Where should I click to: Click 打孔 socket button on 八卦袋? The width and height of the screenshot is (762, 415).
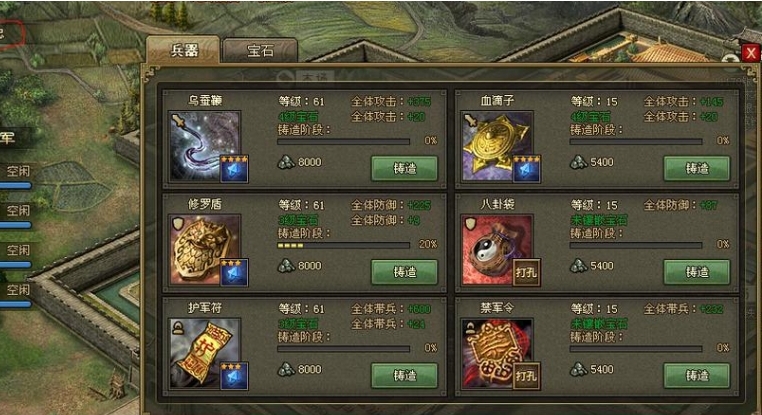527,273
